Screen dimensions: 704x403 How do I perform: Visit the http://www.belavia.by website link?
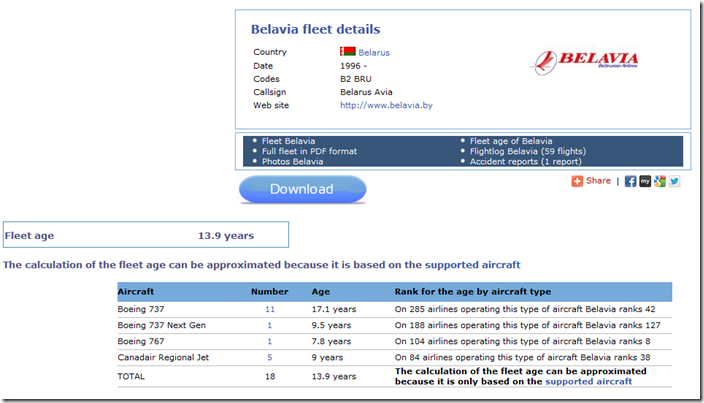386,104
